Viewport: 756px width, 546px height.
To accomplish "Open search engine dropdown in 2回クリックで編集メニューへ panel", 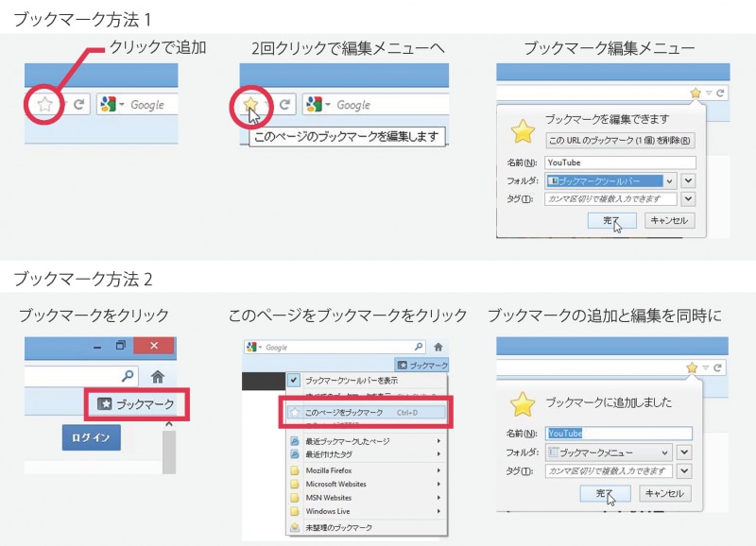I will click(328, 105).
